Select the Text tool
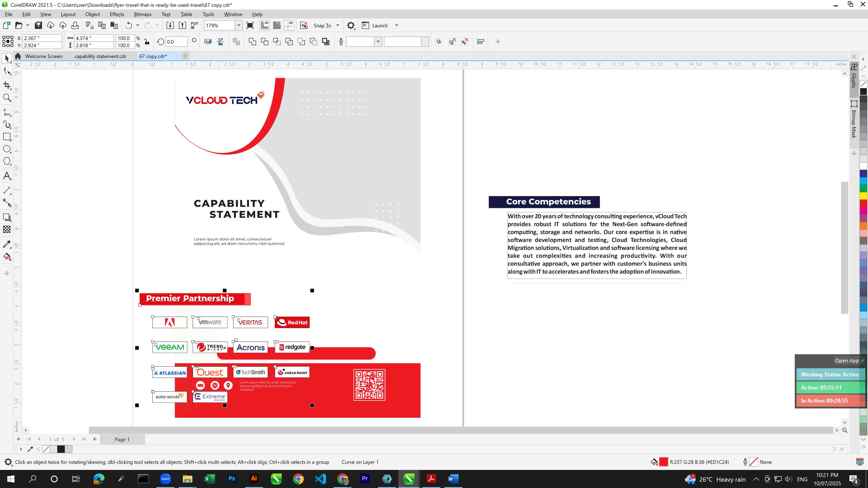The height and width of the screenshot is (488, 868). (x=7, y=176)
